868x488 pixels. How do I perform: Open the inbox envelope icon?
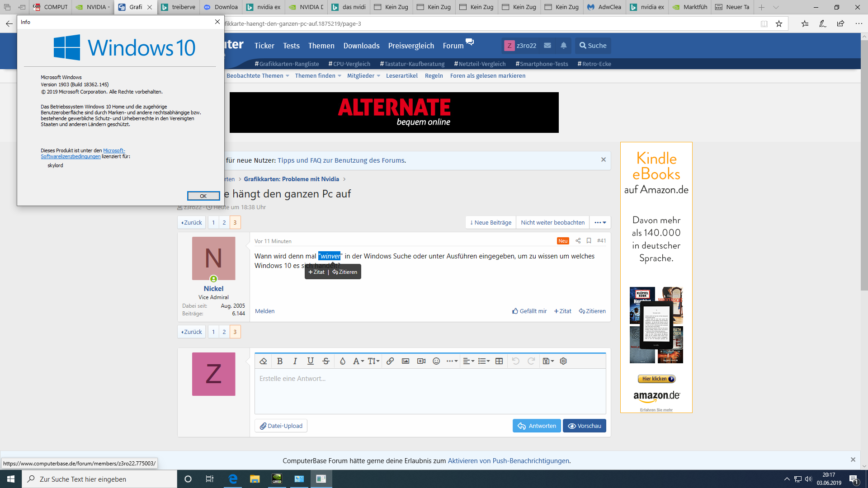click(x=547, y=46)
